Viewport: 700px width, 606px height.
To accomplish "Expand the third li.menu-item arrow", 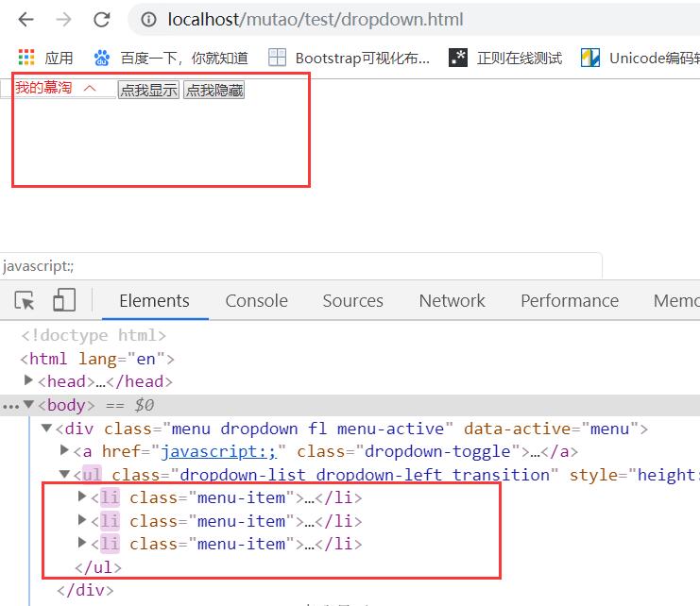I will [x=81, y=542].
